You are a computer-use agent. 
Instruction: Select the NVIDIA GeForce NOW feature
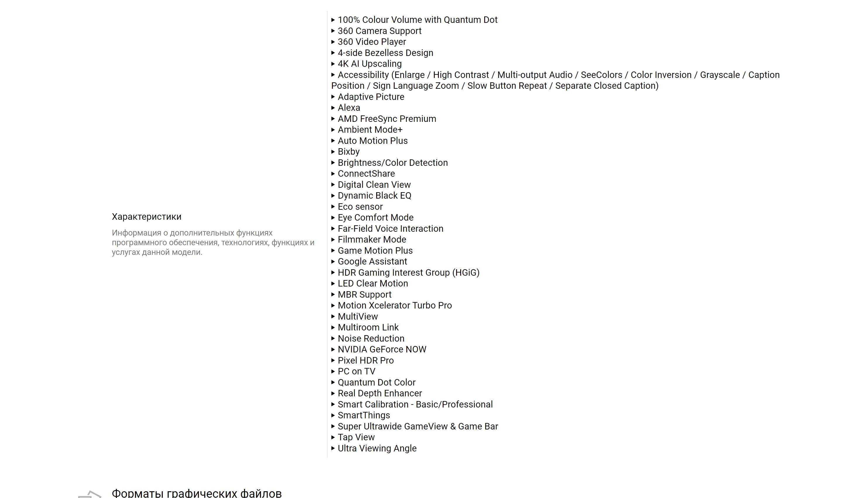point(382,349)
